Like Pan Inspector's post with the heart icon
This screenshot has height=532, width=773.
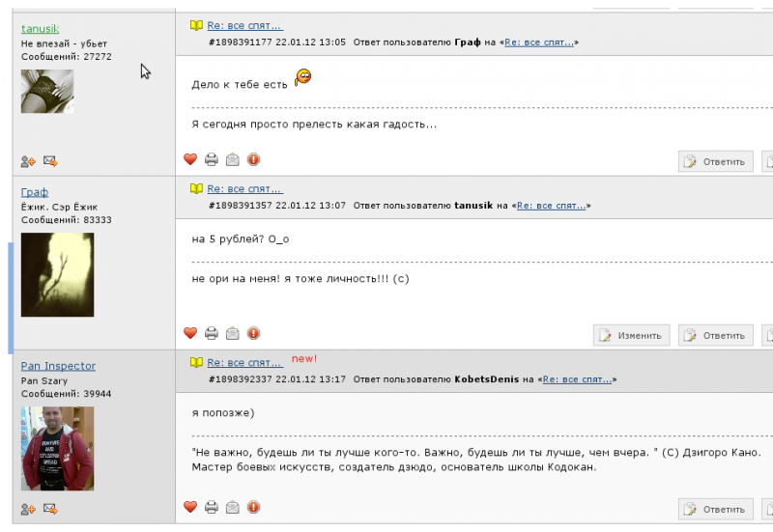coord(190,507)
